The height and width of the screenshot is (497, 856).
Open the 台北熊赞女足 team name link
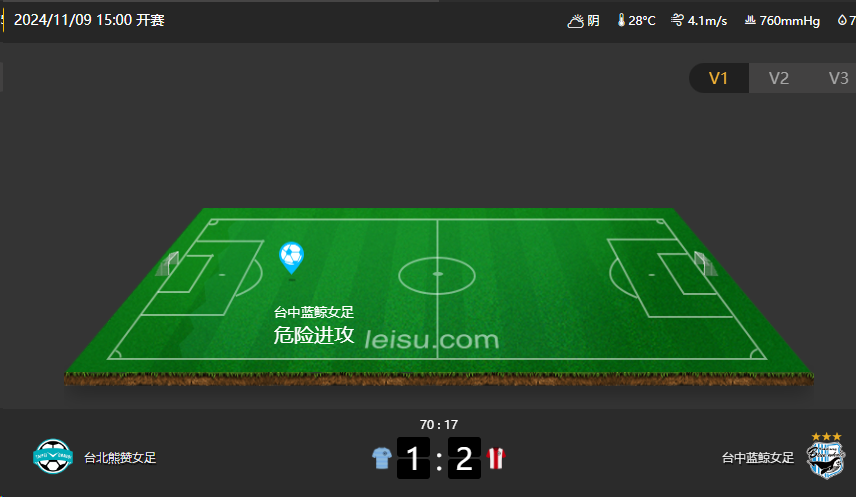pos(120,458)
